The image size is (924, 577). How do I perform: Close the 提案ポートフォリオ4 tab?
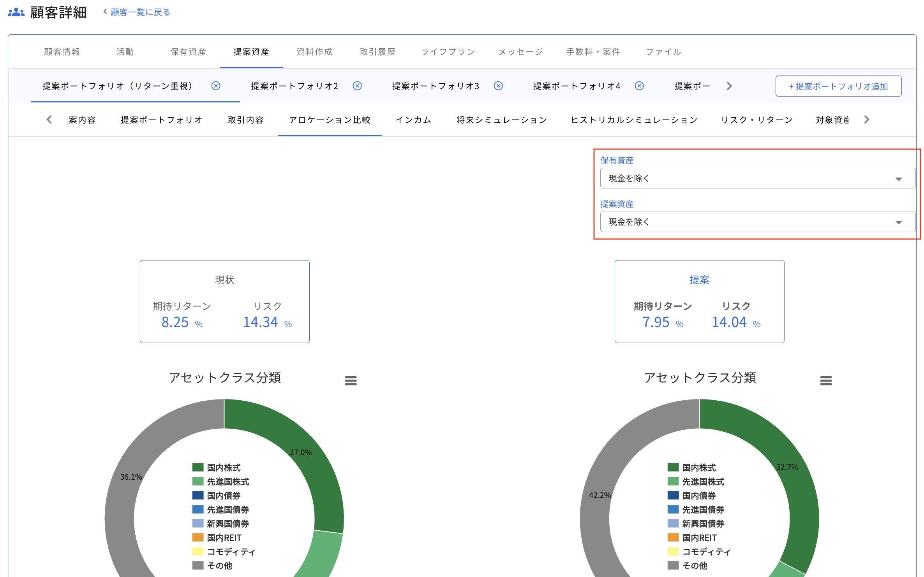click(x=639, y=86)
